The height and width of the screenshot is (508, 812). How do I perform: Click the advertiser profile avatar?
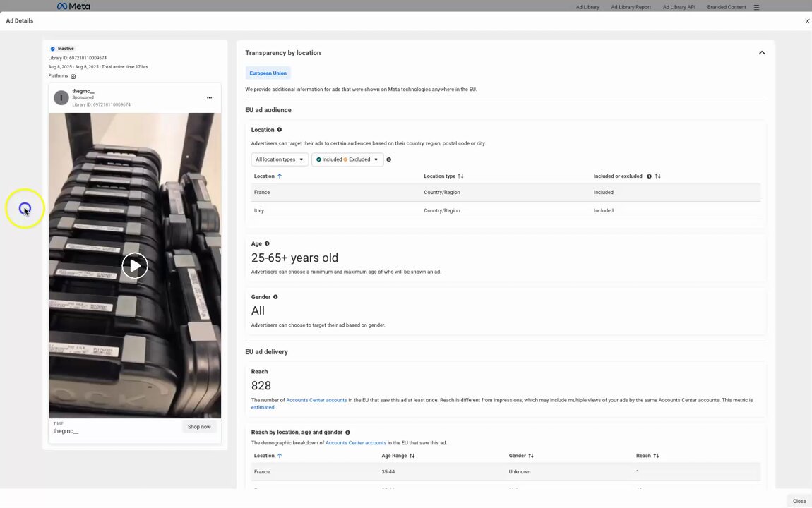(61, 98)
